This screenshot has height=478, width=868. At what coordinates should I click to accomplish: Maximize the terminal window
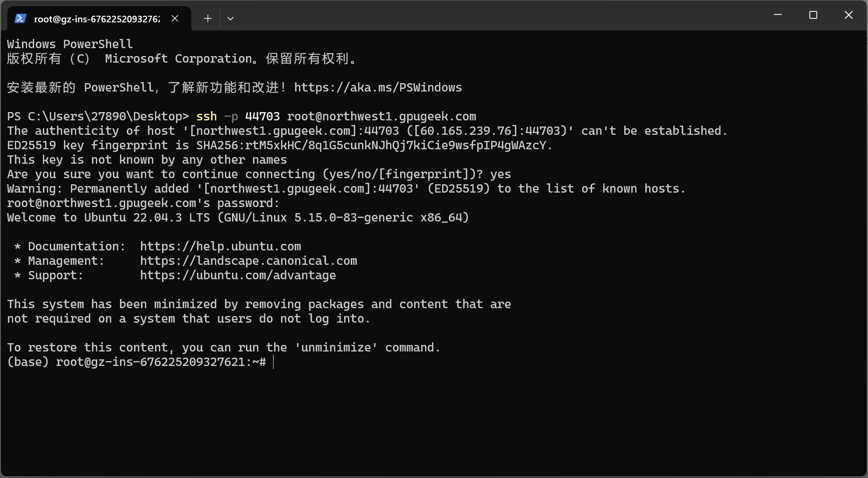(x=813, y=15)
